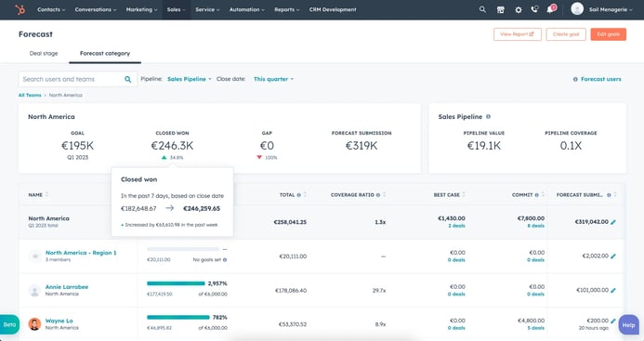
Task: Click search icon in users and teams field
Action: click(x=127, y=79)
